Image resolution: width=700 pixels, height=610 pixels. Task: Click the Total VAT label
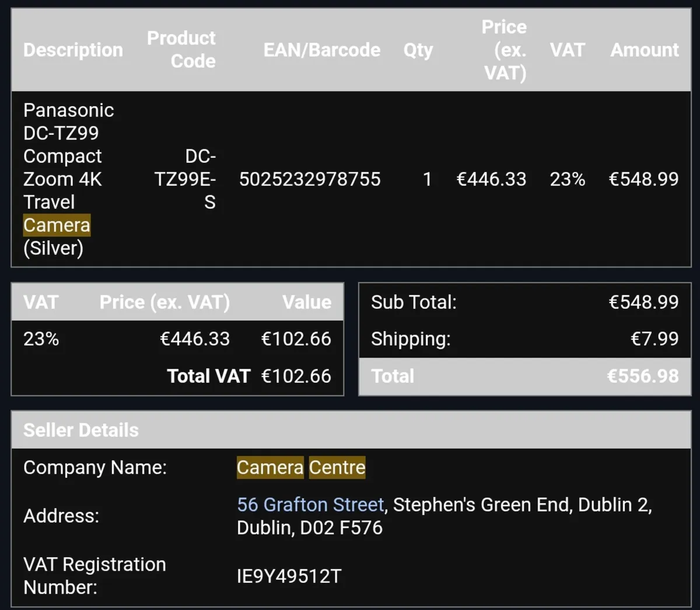tap(208, 376)
